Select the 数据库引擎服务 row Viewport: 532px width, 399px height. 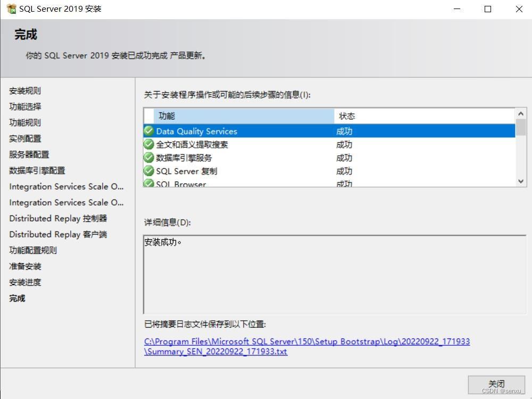[329, 157]
